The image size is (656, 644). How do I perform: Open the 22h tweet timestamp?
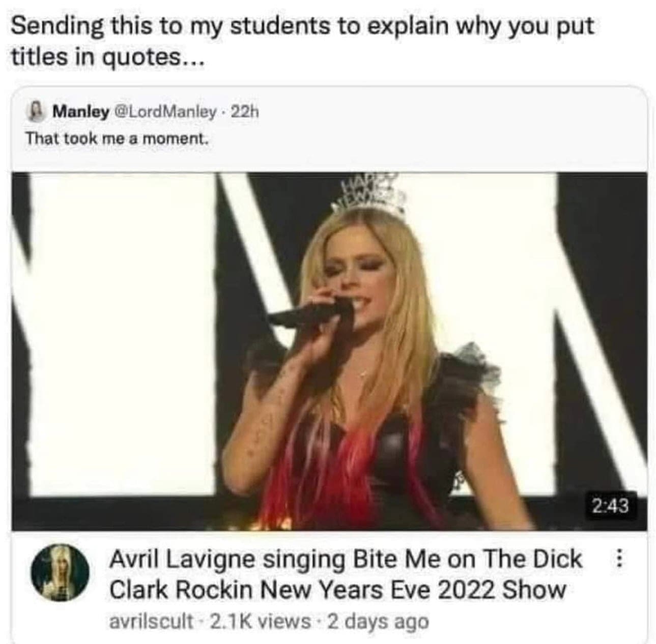point(244,111)
